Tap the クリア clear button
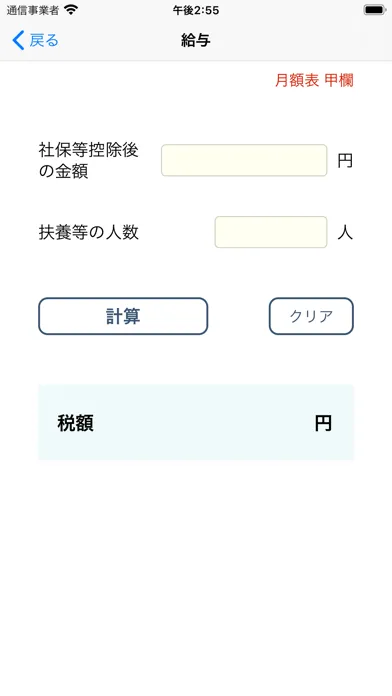The image size is (392, 696). pyautogui.click(x=311, y=316)
